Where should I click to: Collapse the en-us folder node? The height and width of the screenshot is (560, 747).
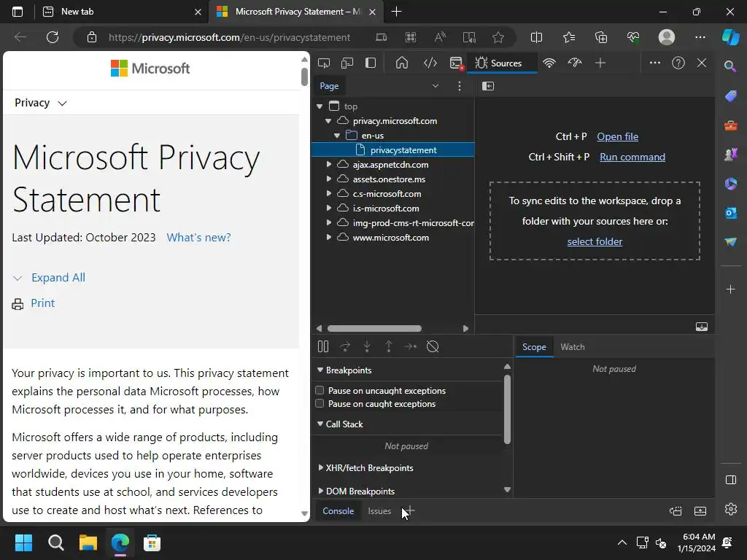coord(337,135)
